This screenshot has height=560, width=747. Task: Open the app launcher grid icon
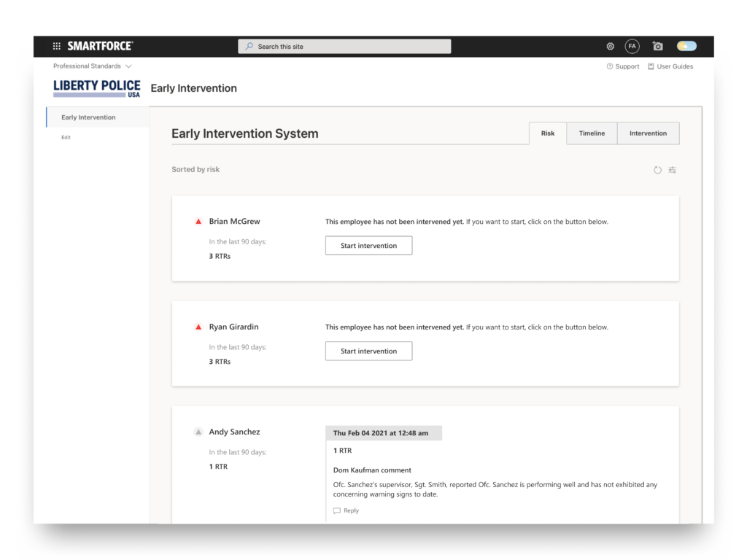(57, 46)
